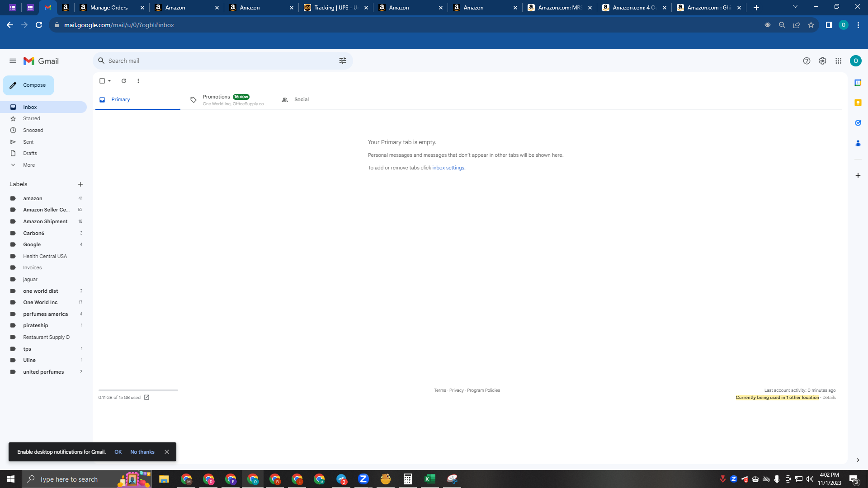Open Gmail Settings gear
Screen dimensions: 868x488
coord(822,61)
